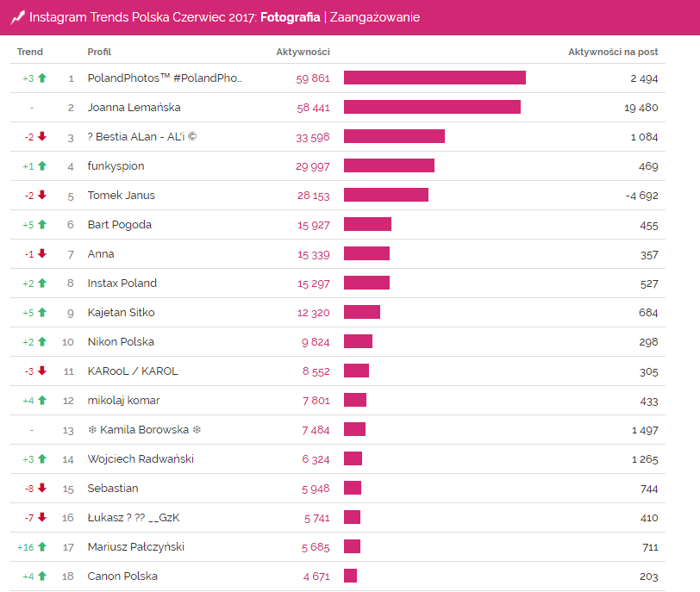
Task: Select the Fotografia category in the title
Action: pyautogui.click(x=289, y=17)
